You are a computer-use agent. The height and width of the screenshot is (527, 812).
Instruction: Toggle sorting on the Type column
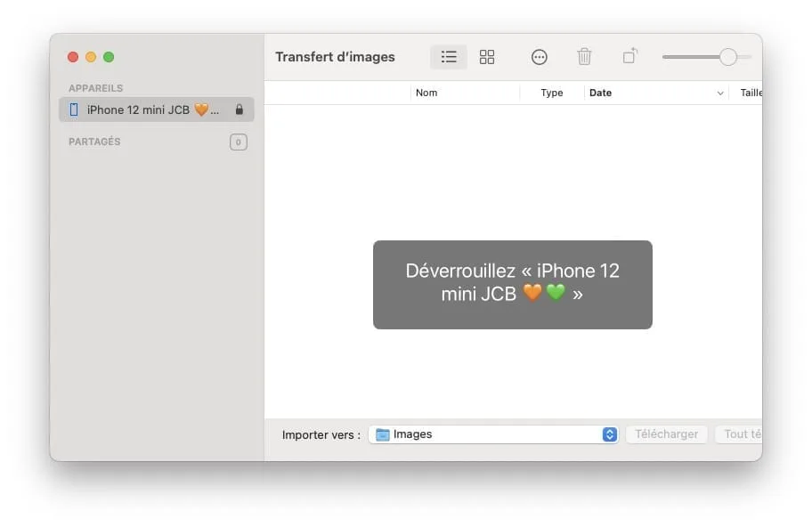[551, 93]
